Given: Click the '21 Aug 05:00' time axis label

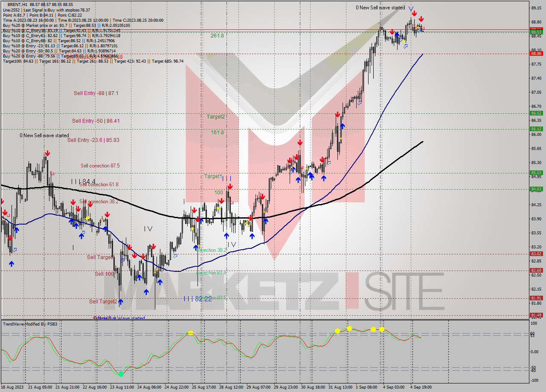Looking at the screenshot, I should (x=40, y=387).
